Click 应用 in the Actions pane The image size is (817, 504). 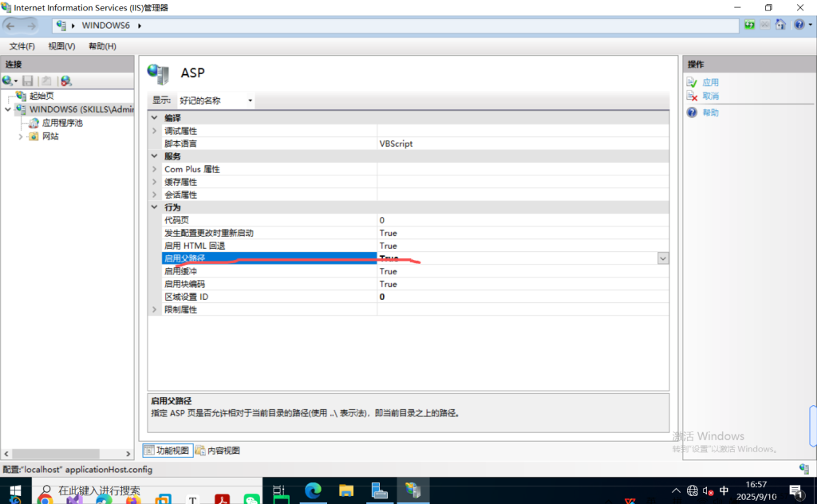pos(710,82)
